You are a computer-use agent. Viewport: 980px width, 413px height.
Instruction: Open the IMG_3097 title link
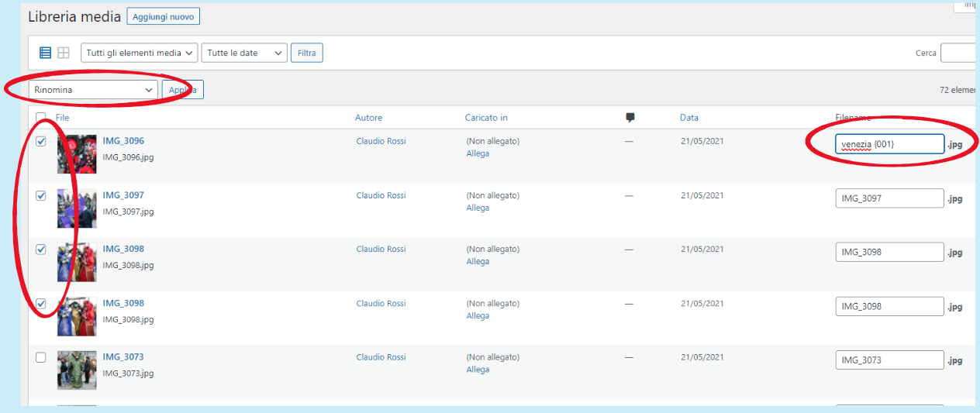(123, 195)
